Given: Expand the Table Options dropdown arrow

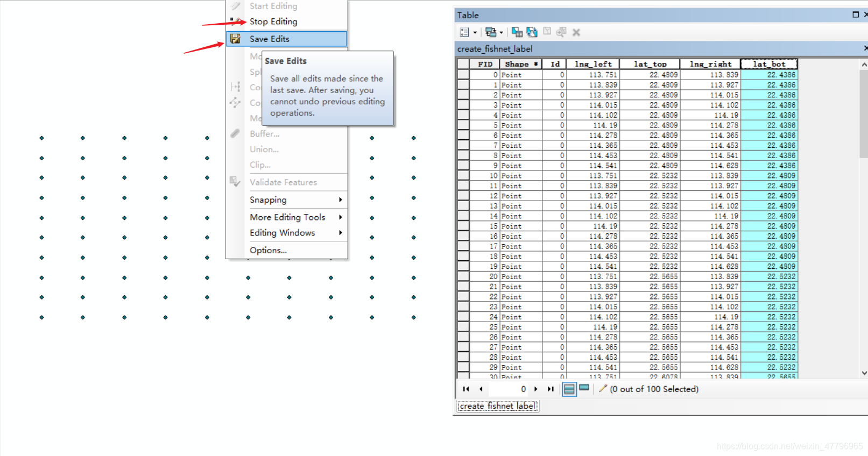Looking at the screenshot, I should 475,33.
